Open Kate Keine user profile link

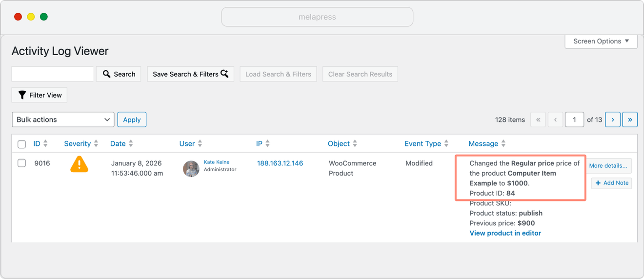tap(216, 162)
